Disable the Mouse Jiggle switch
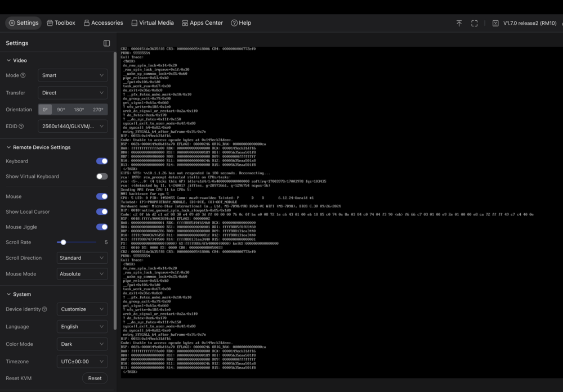The width and height of the screenshot is (563, 392). point(102,227)
